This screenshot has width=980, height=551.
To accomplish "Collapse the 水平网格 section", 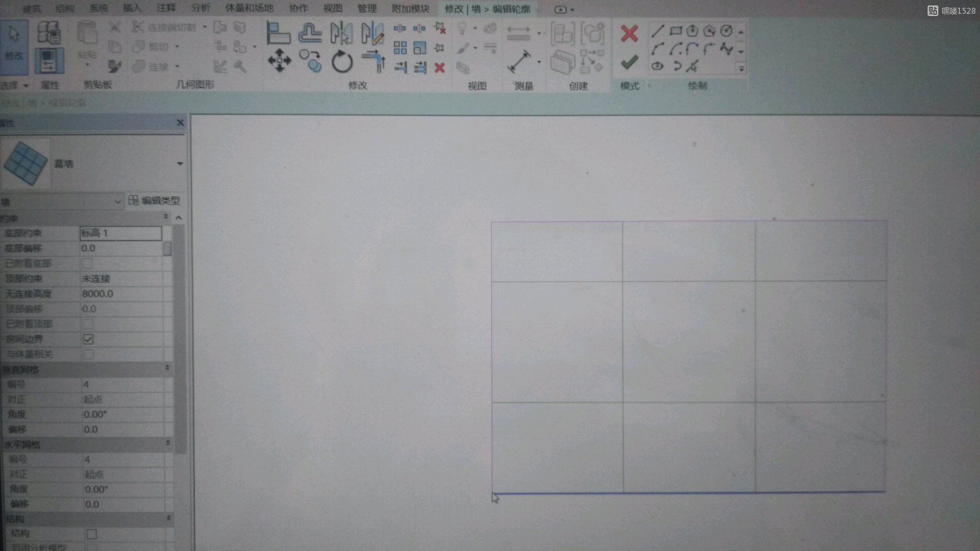I will pos(168,443).
